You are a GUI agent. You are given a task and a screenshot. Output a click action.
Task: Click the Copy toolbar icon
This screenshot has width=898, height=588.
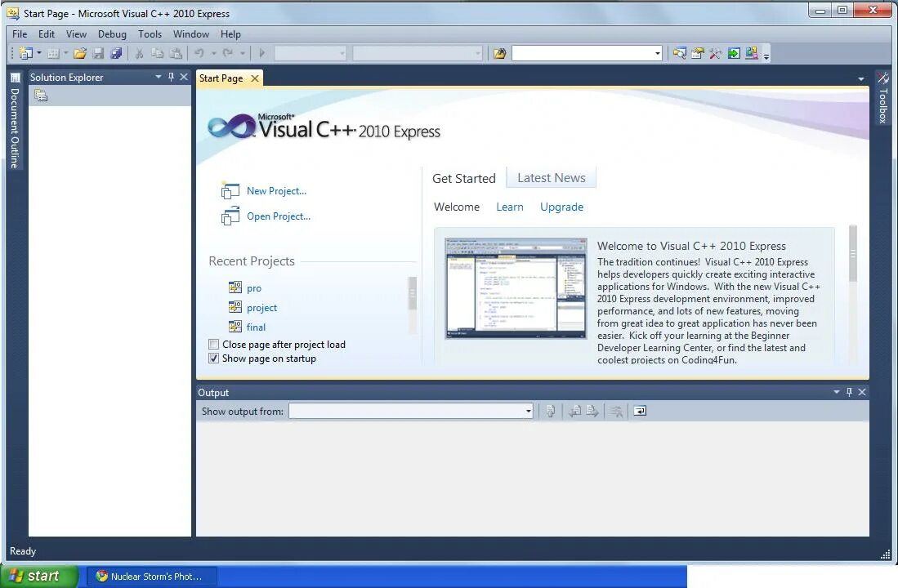tap(158, 53)
